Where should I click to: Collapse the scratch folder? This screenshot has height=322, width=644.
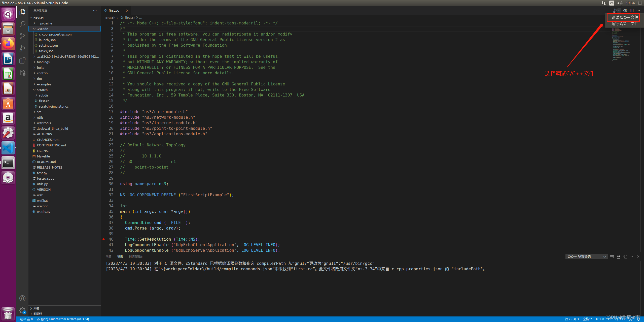point(65,90)
